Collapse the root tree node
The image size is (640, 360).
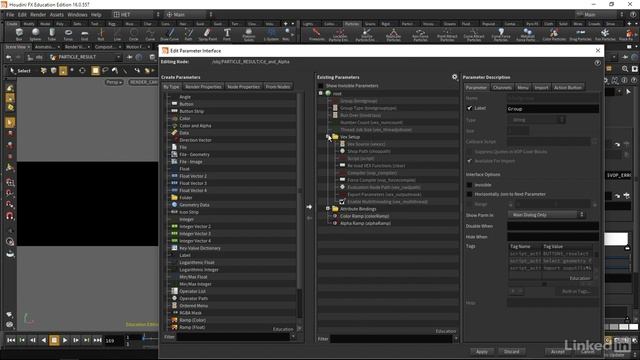[x=320, y=93]
